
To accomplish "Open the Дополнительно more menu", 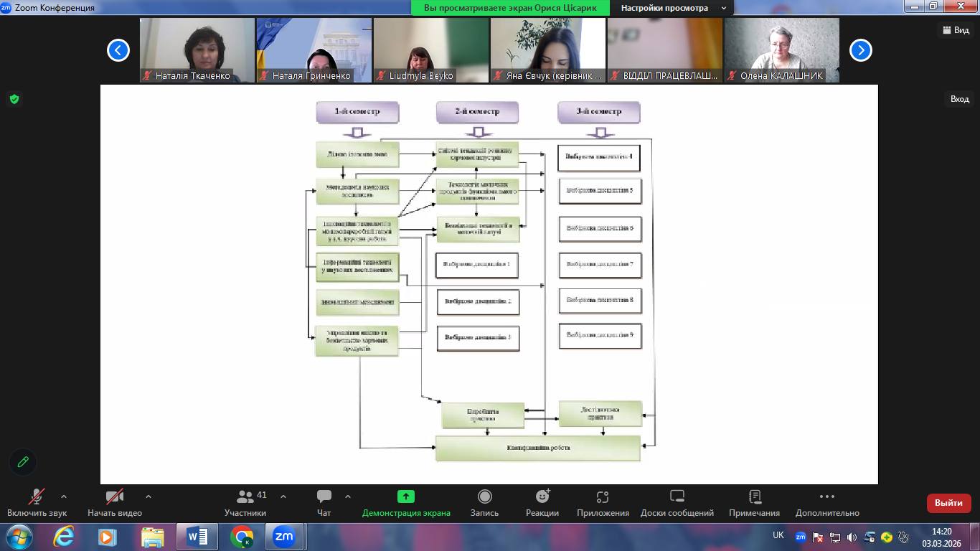I will [826, 502].
